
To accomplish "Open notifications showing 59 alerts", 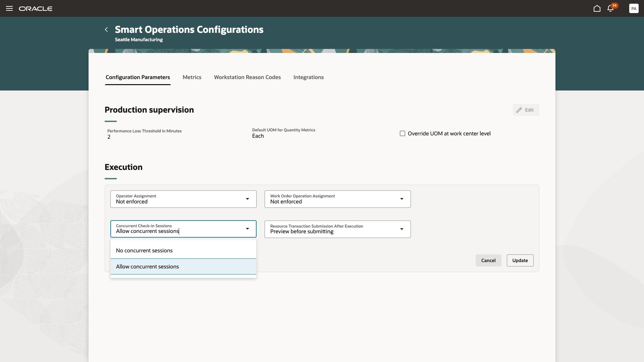I will coord(610,8).
